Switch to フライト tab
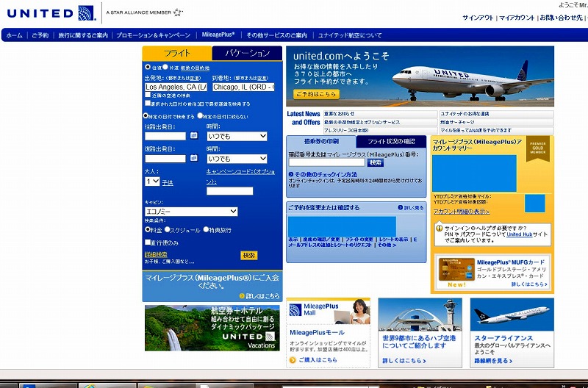 coord(177,53)
